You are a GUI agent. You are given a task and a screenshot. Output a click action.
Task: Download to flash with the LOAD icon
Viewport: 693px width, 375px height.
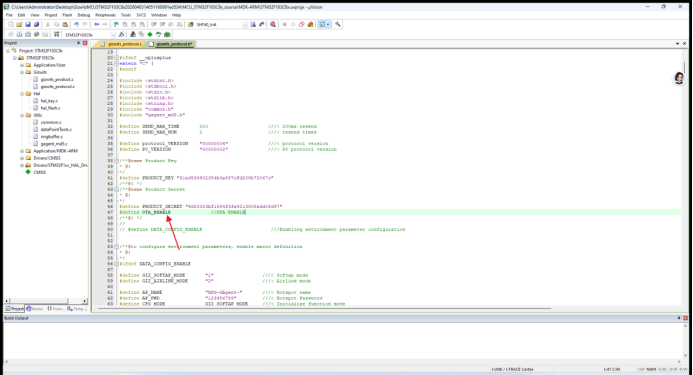[57, 34]
